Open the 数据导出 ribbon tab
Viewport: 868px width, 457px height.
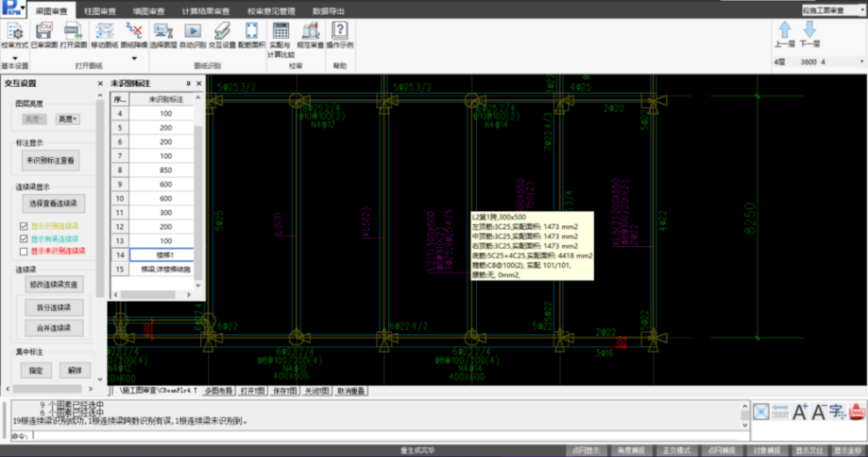(329, 10)
